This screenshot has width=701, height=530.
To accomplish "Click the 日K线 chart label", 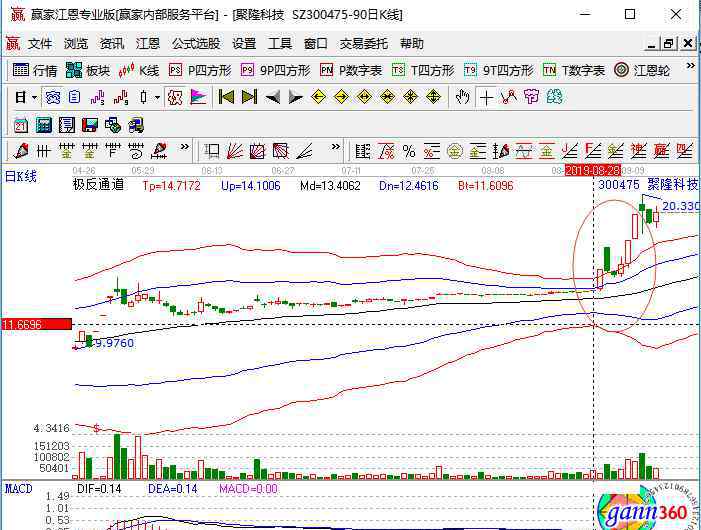I will click(x=21, y=177).
